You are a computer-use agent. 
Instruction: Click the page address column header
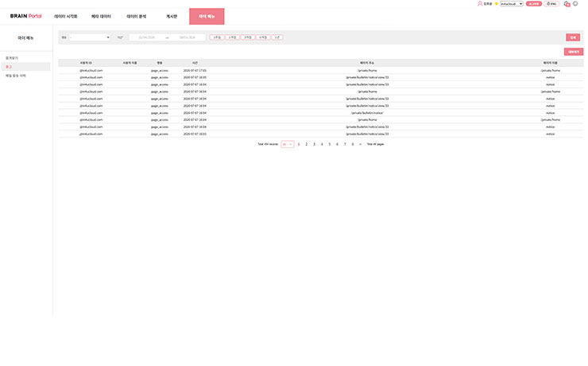click(x=367, y=63)
